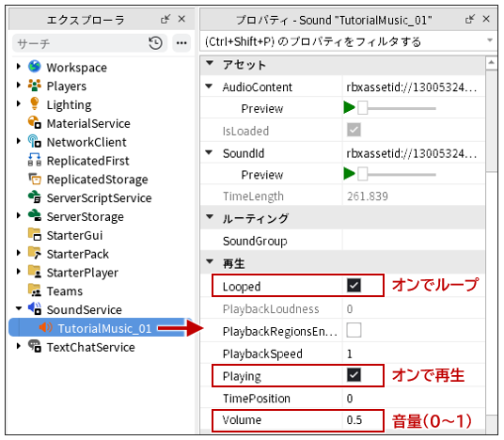Select the StarterPack folder icon
The height and width of the screenshot is (440, 504).
pyautogui.click(x=35, y=253)
